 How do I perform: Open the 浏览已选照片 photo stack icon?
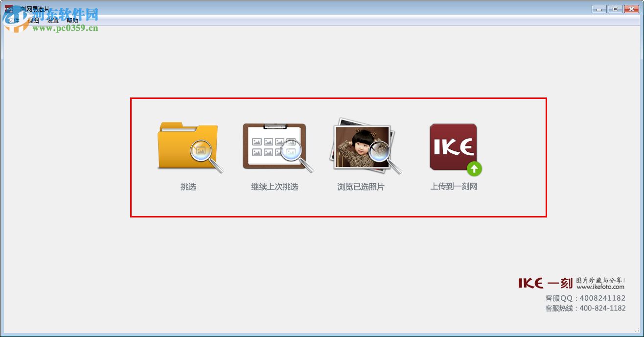point(365,146)
